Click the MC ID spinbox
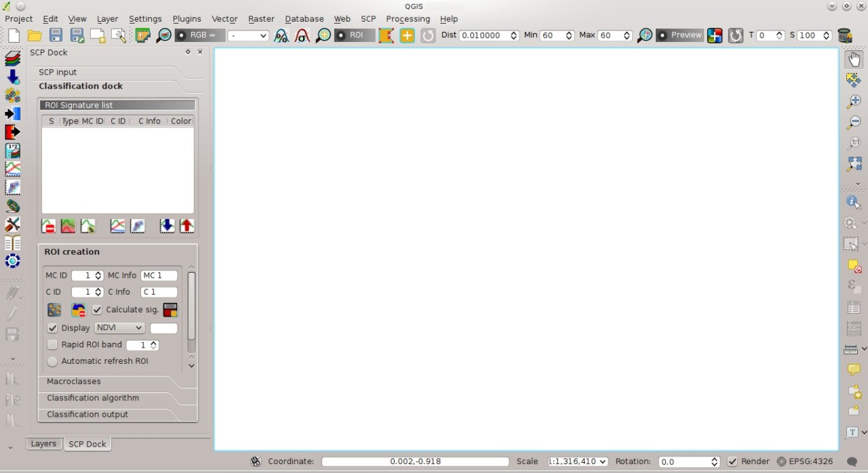The width and height of the screenshot is (868, 473). point(87,276)
